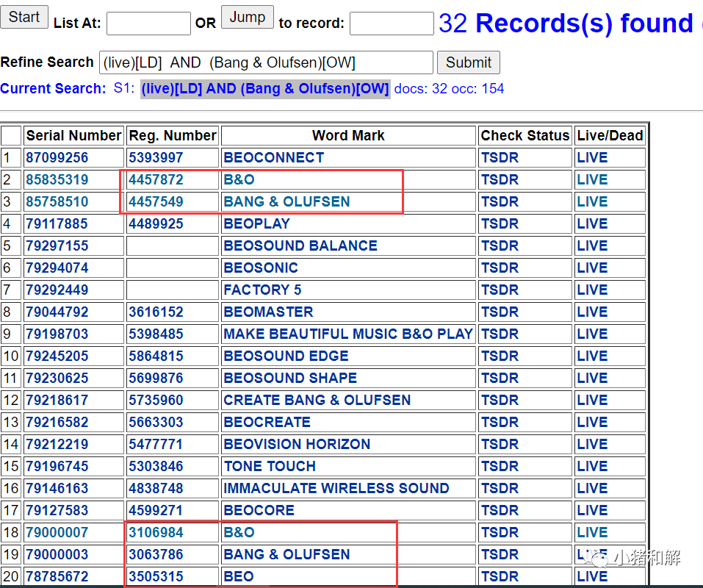Viewport: 703px width, 588px height.
Task: Open serial number 79198703
Action: 57,334
